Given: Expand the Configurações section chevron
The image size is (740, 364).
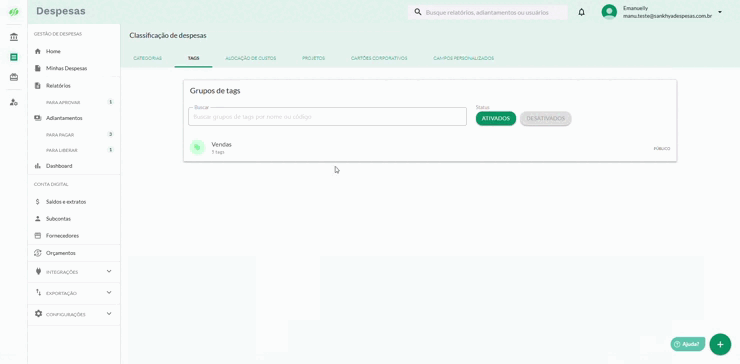Looking at the screenshot, I should point(109,313).
